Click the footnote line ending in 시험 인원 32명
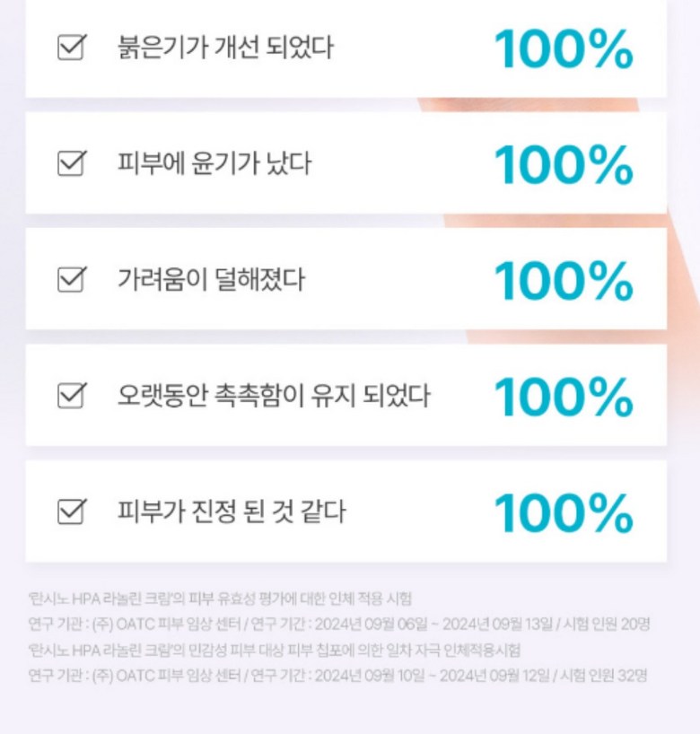This screenshot has width=700, height=734. pos(338,675)
